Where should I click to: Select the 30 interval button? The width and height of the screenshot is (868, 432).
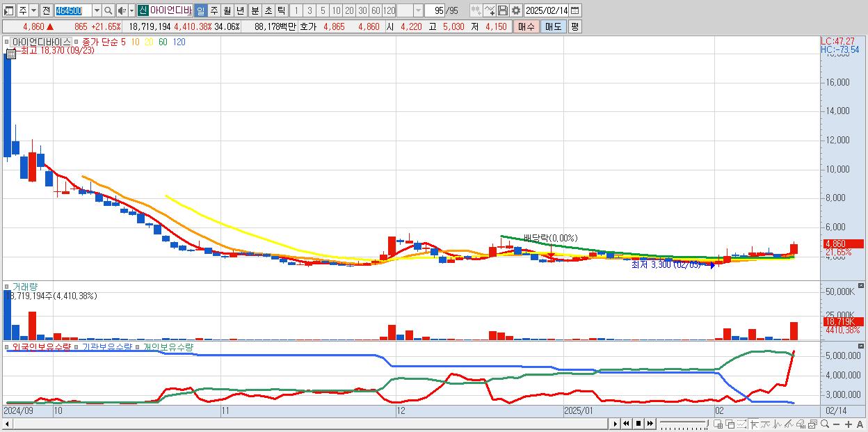pyautogui.click(x=362, y=10)
